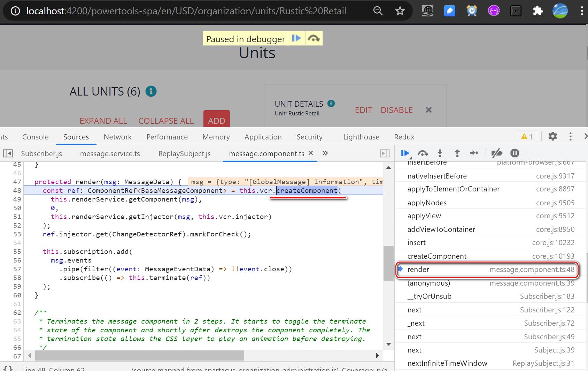Click the line 48 gutter number
The height and width of the screenshot is (371, 588).
tap(17, 190)
